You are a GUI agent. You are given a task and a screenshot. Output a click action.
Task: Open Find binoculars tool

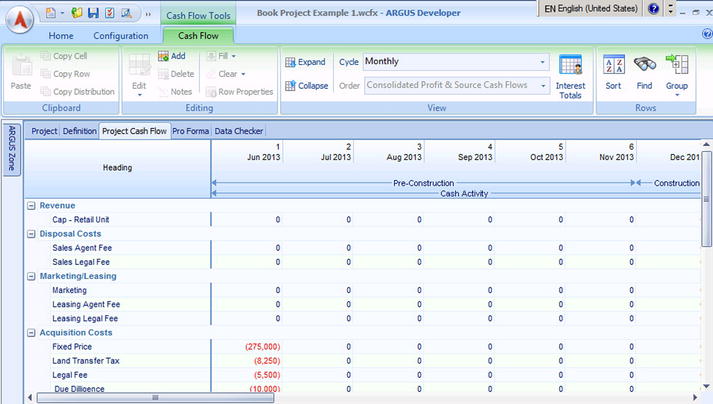(x=644, y=72)
